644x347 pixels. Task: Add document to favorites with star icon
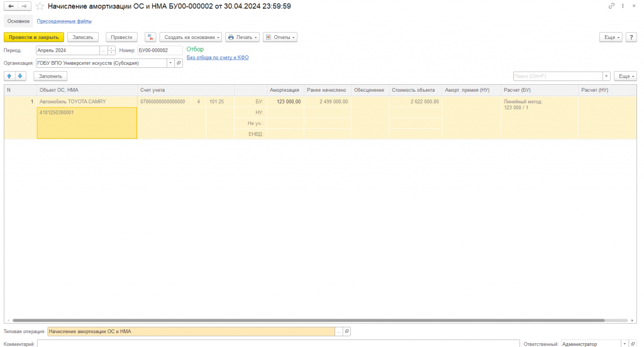pyautogui.click(x=40, y=6)
